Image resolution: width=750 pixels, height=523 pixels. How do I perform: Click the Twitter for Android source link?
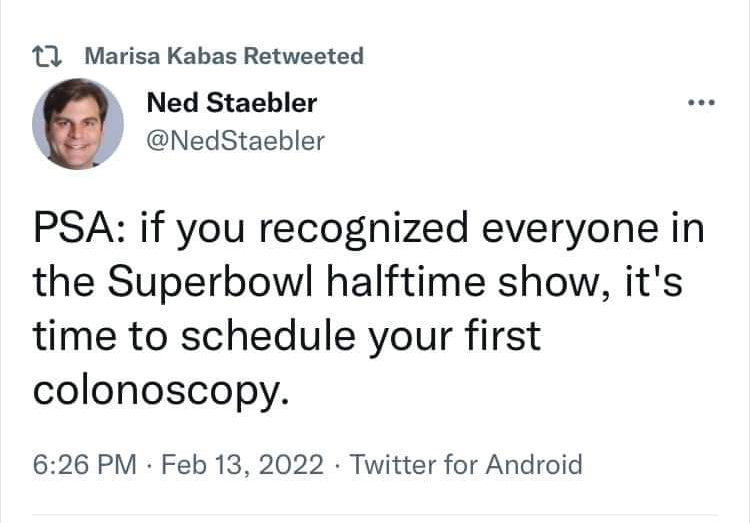466,465
